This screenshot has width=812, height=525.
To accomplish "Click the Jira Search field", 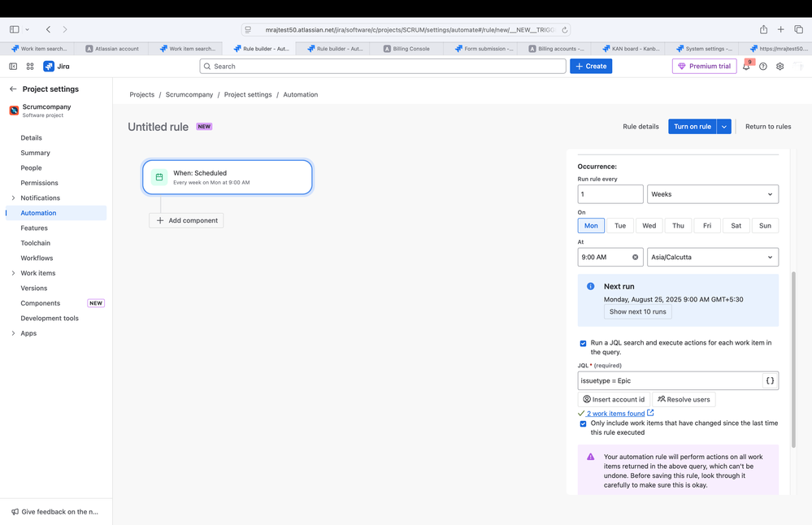I will pyautogui.click(x=383, y=67).
